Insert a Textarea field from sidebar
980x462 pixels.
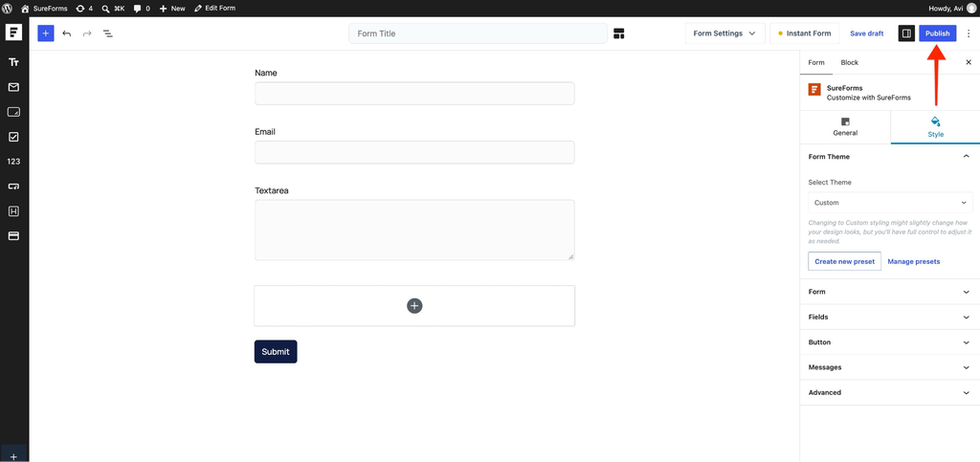13,112
